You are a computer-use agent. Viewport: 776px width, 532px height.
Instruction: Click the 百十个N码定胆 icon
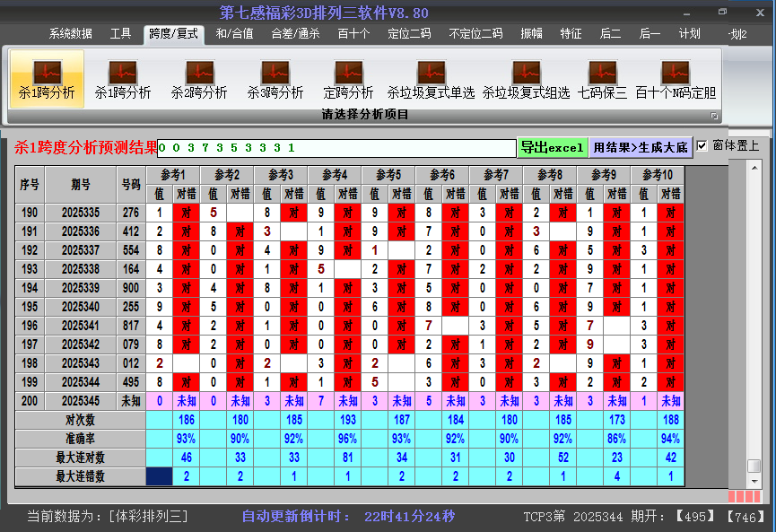[675, 79]
